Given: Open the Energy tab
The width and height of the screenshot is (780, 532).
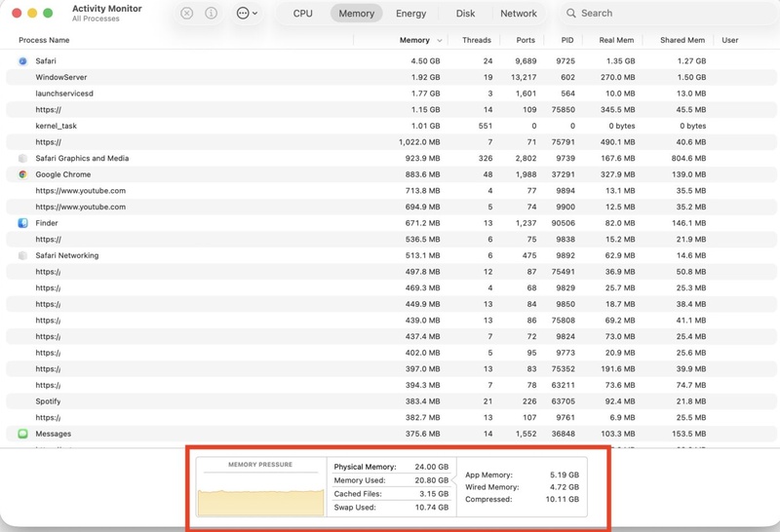Looking at the screenshot, I should click(x=410, y=14).
